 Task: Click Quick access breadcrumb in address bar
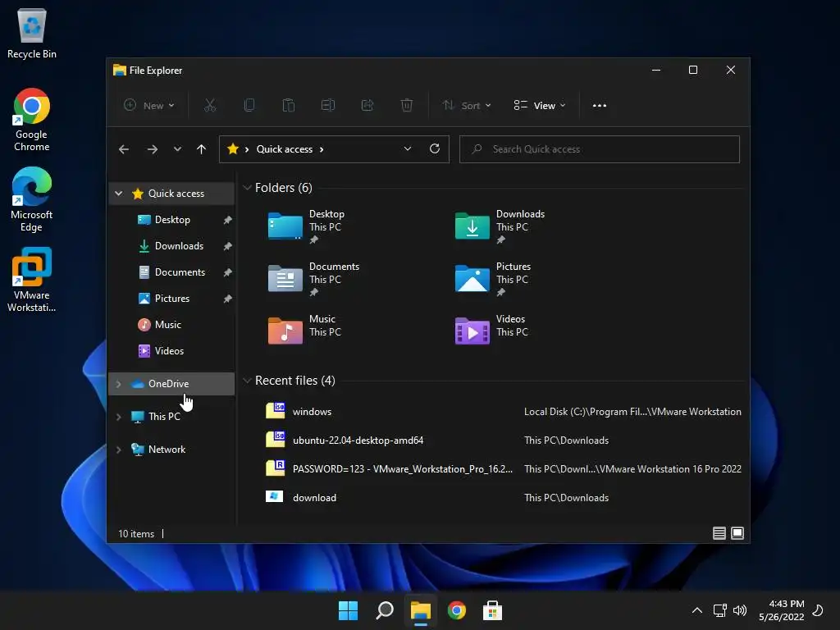point(285,149)
